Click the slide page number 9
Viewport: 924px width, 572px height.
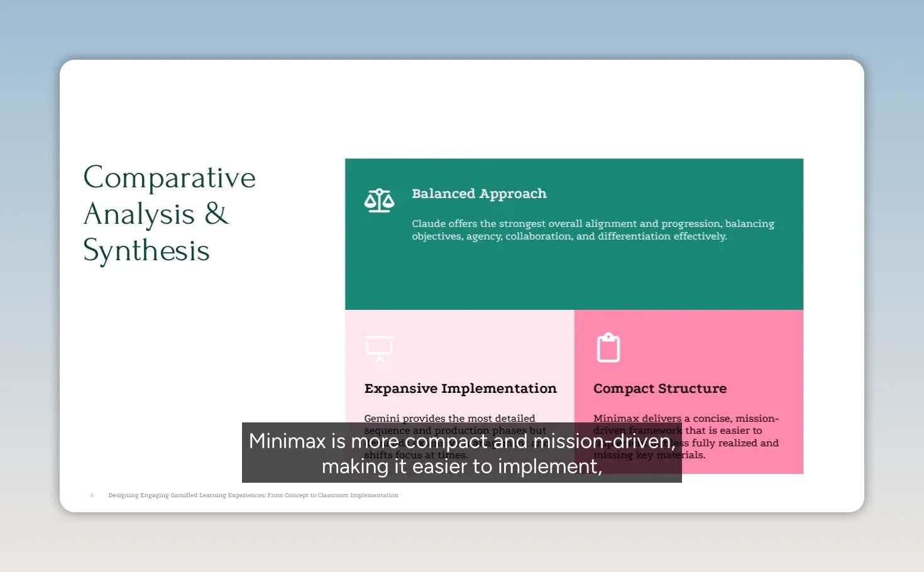tap(92, 495)
